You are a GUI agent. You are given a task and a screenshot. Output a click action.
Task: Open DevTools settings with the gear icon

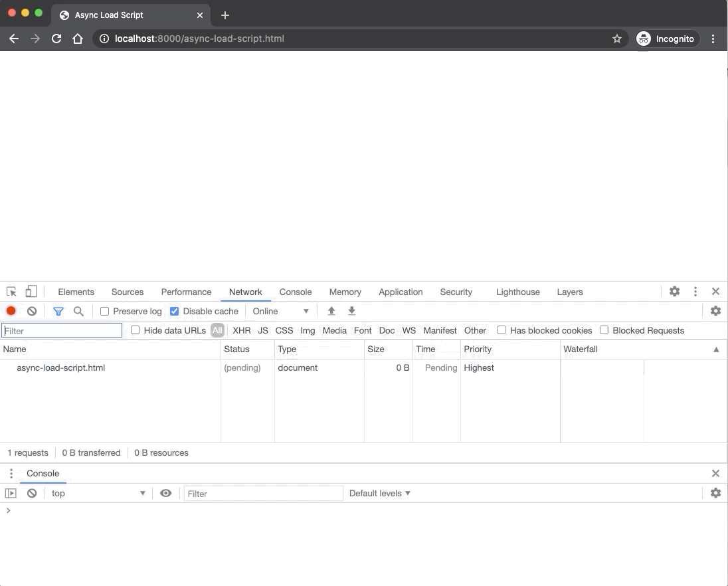674,291
